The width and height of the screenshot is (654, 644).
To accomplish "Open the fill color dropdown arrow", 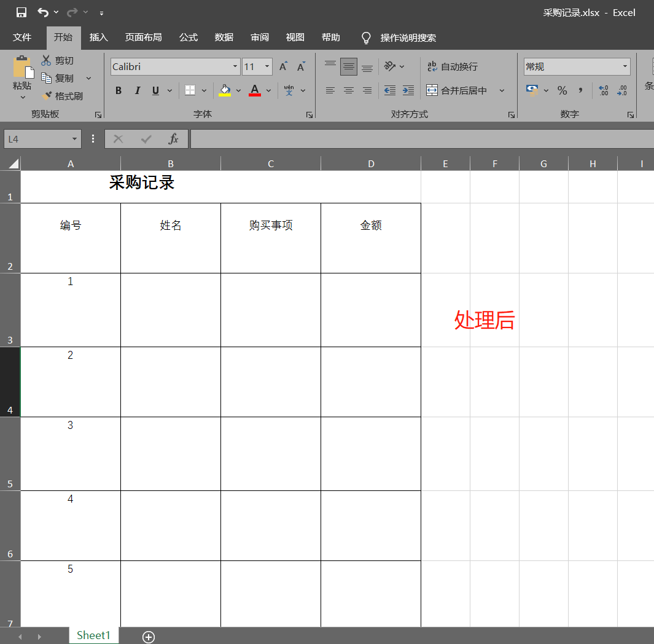I will coord(238,90).
